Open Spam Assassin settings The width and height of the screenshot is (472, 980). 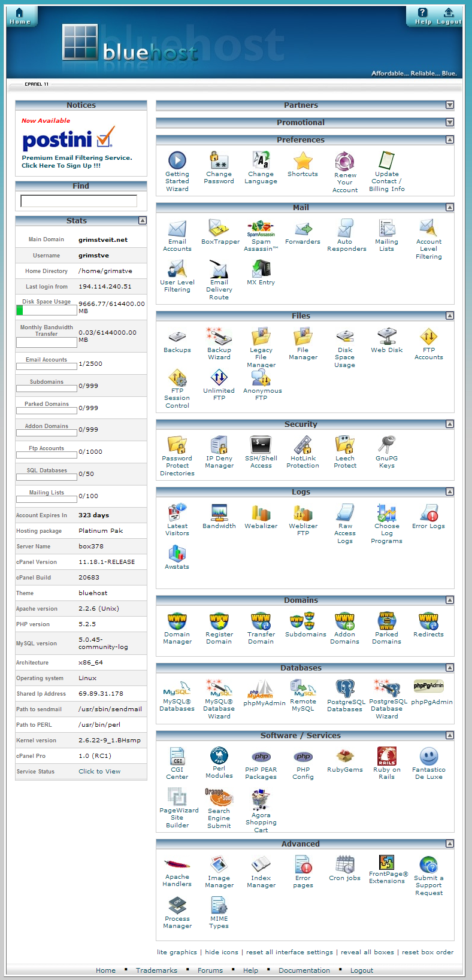point(261,236)
